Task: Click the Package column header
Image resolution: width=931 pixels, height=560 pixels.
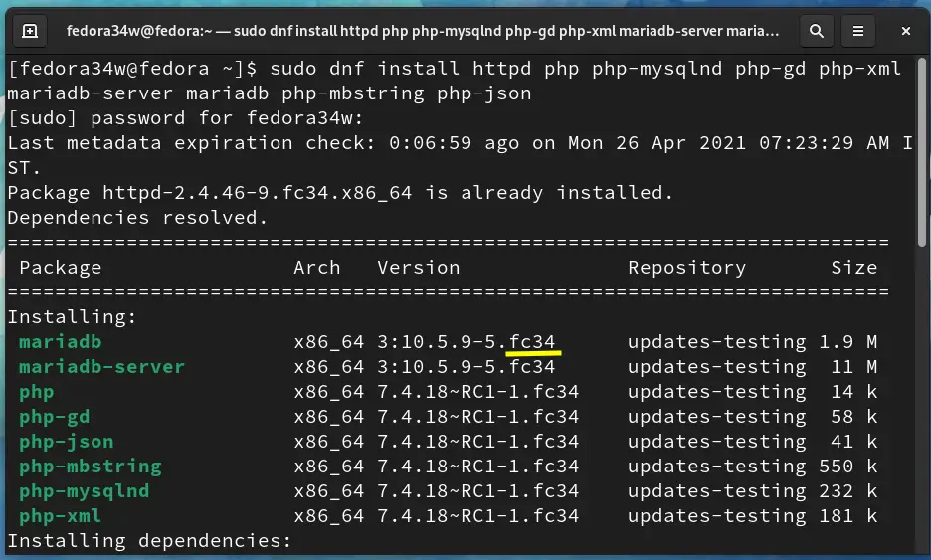Action: pyautogui.click(x=61, y=268)
